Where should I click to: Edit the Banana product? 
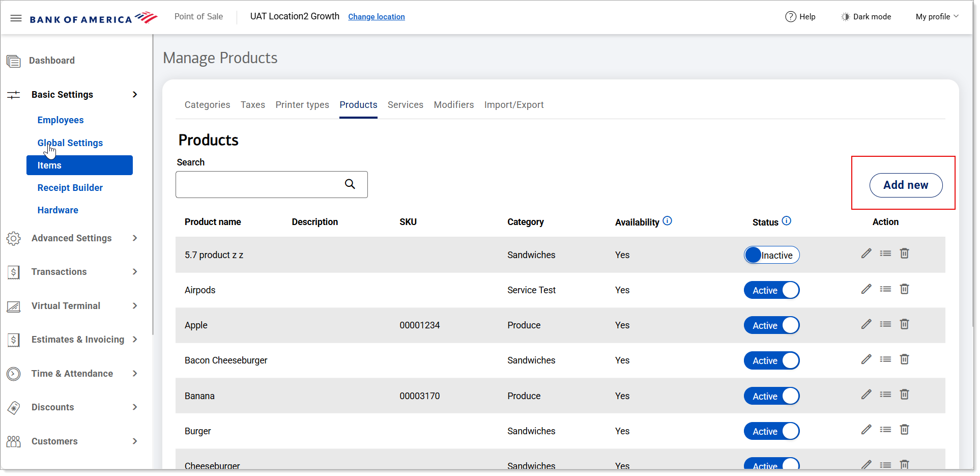click(866, 395)
